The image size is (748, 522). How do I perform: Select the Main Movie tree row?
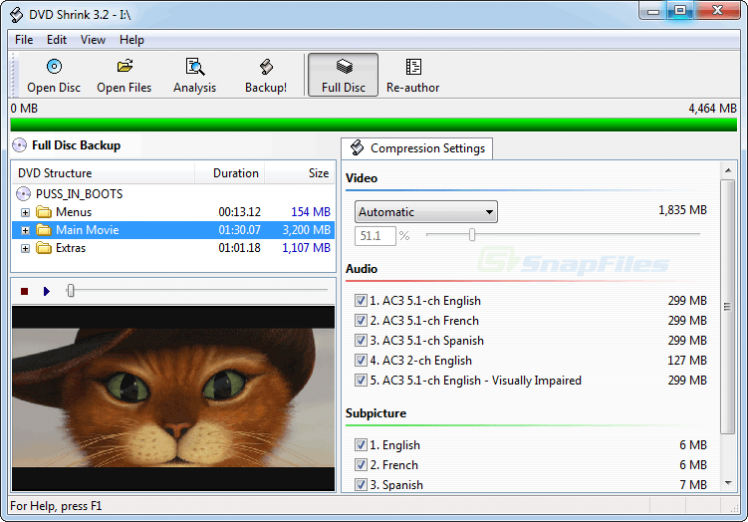coord(87,230)
